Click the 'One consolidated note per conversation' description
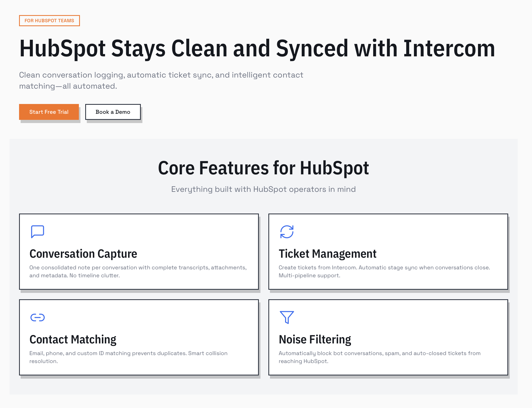The height and width of the screenshot is (408, 532). click(138, 271)
